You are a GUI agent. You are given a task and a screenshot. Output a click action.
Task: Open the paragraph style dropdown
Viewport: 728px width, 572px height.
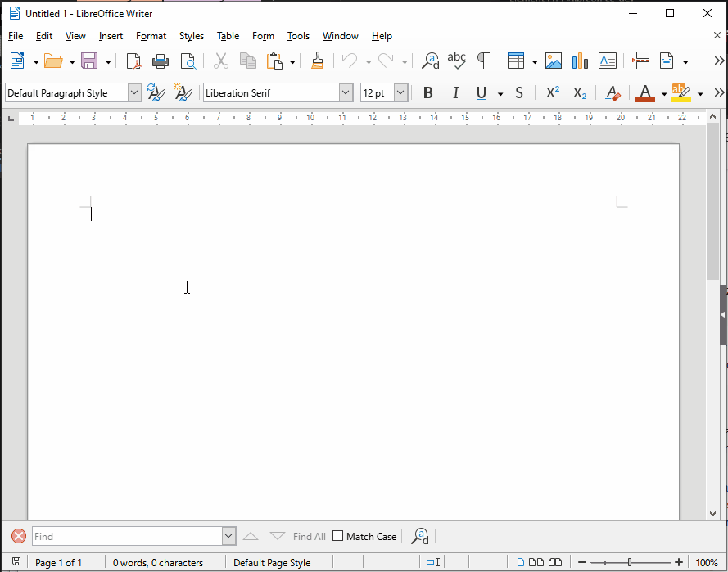[133, 92]
